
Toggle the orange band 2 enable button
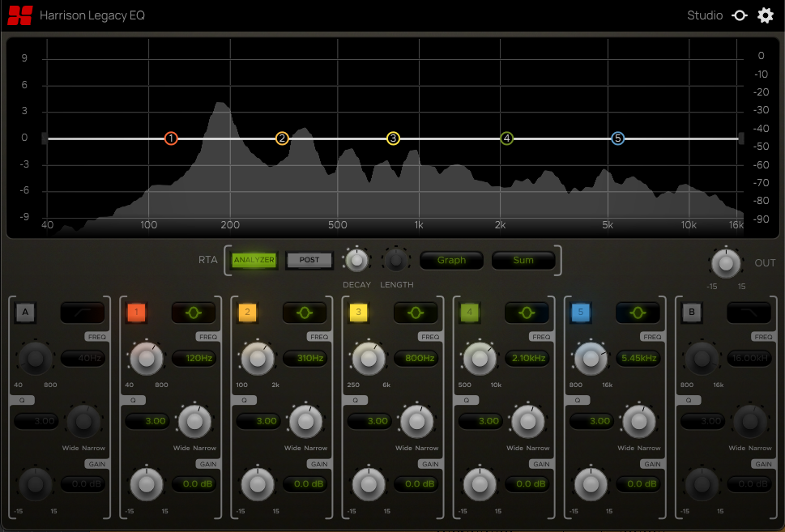click(x=247, y=313)
